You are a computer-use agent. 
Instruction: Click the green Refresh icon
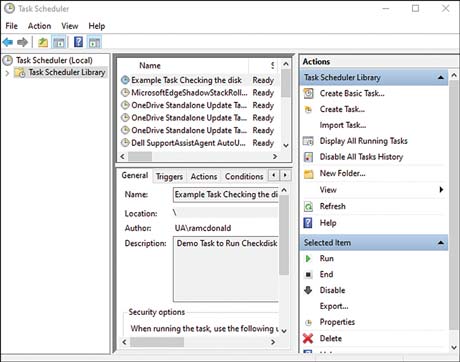[x=308, y=207]
